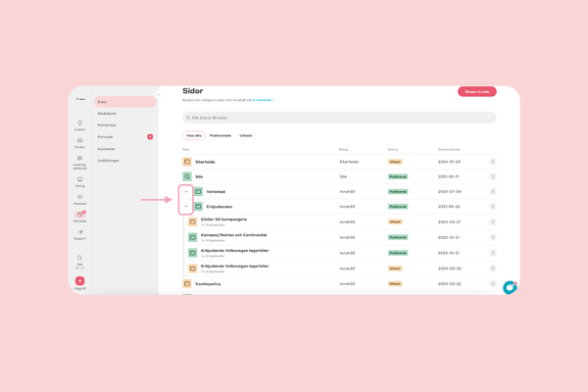Collapse the Erbjudanden page row
The width and height of the screenshot is (588, 392).
tap(186, 207)
